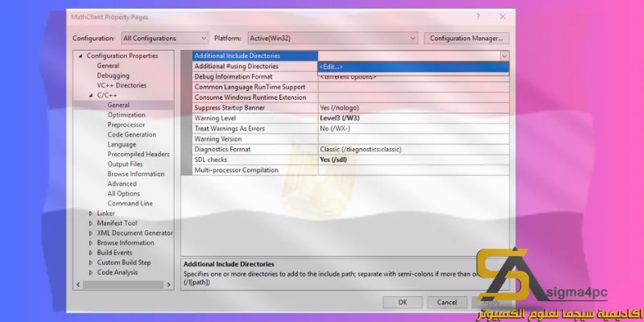Select Output Files in the tree
The height and width of the screenshot is (322, 644).
(126, 164)
